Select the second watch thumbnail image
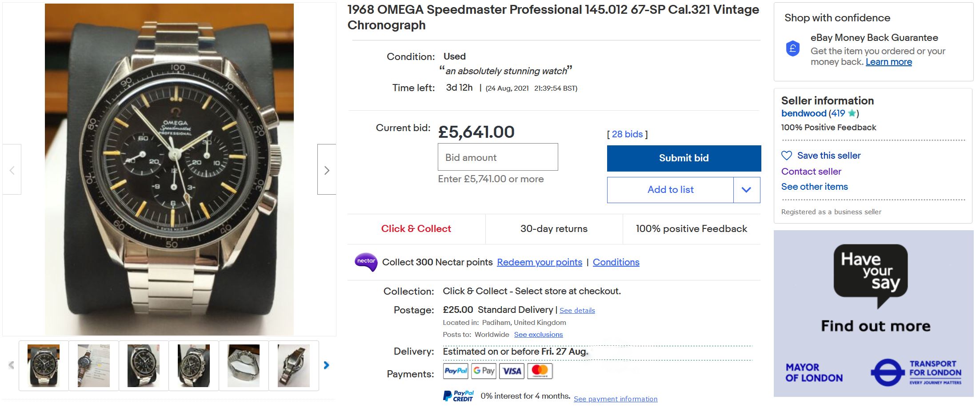Screen dimensions: 980x408 [x=94, y=366]
